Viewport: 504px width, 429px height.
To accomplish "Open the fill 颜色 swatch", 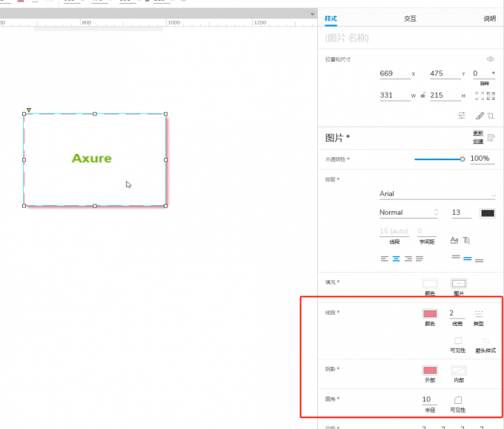I will click(x=430, y=284).
